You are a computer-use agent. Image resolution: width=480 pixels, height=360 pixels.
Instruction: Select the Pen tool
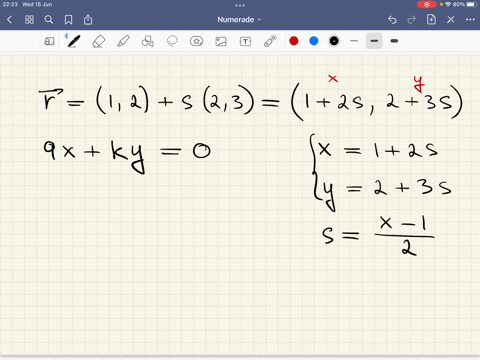click(x=73, y=41)
